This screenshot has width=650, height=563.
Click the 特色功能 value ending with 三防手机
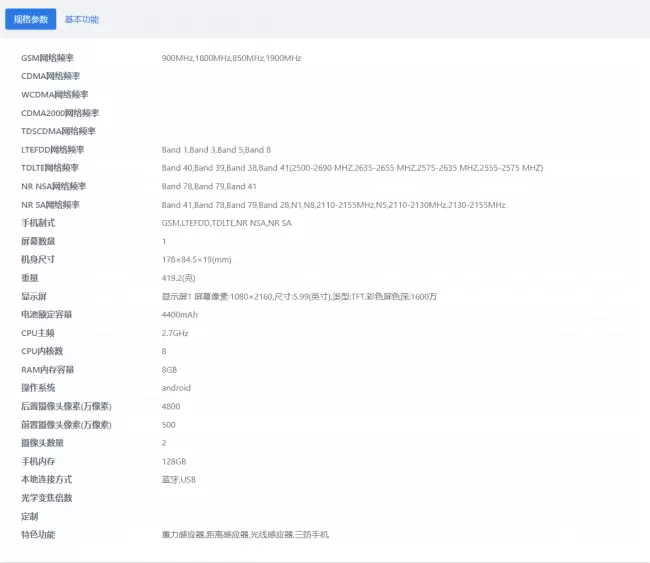(245, 535)
